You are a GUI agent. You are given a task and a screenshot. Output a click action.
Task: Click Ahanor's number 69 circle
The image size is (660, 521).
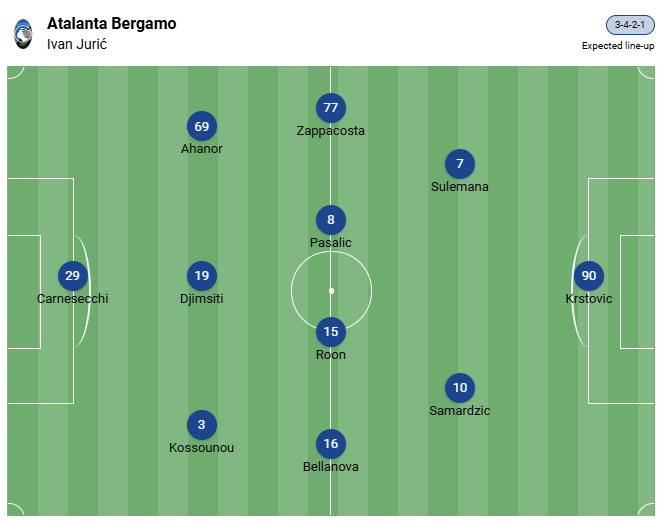point(202,126)
